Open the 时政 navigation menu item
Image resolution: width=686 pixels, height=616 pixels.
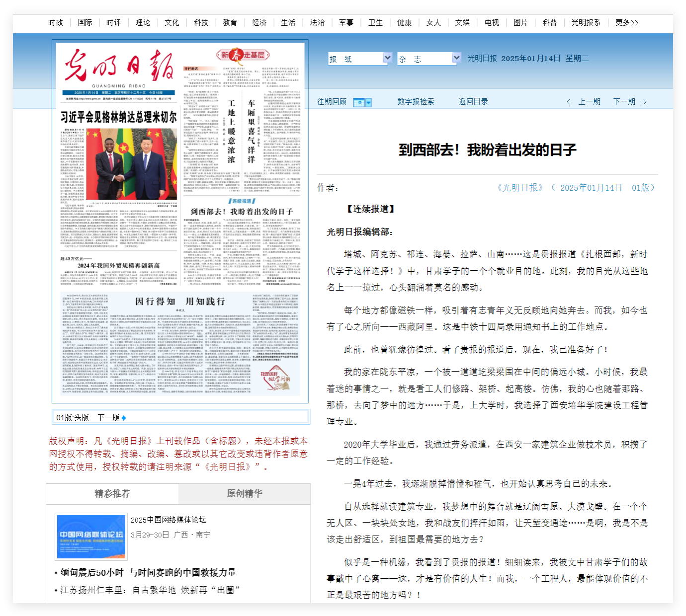coord(56,23)
